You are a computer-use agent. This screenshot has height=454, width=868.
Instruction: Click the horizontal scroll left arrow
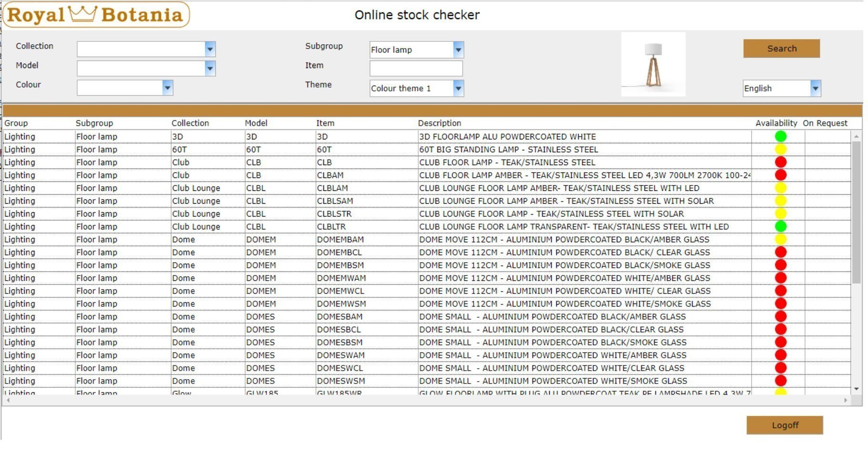8,400
